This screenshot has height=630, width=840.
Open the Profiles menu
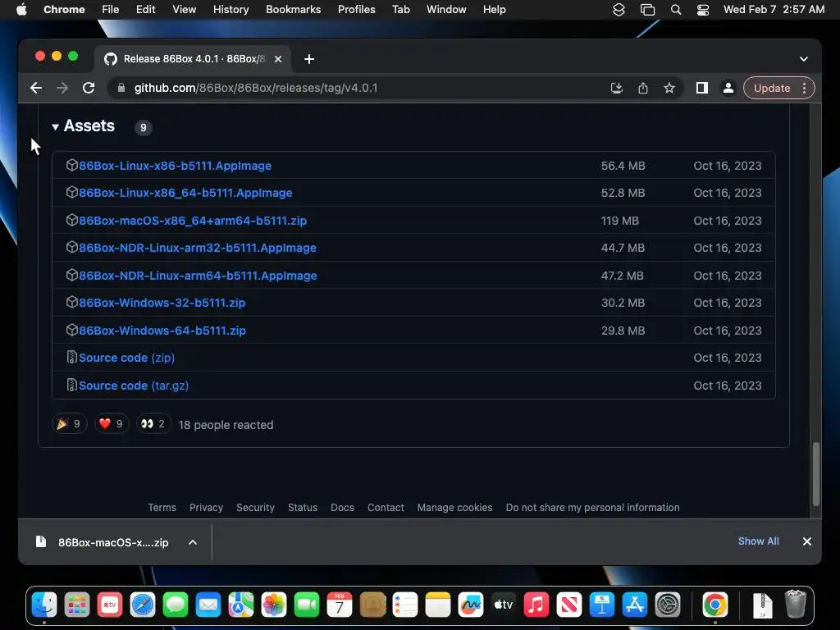point(356,10)
